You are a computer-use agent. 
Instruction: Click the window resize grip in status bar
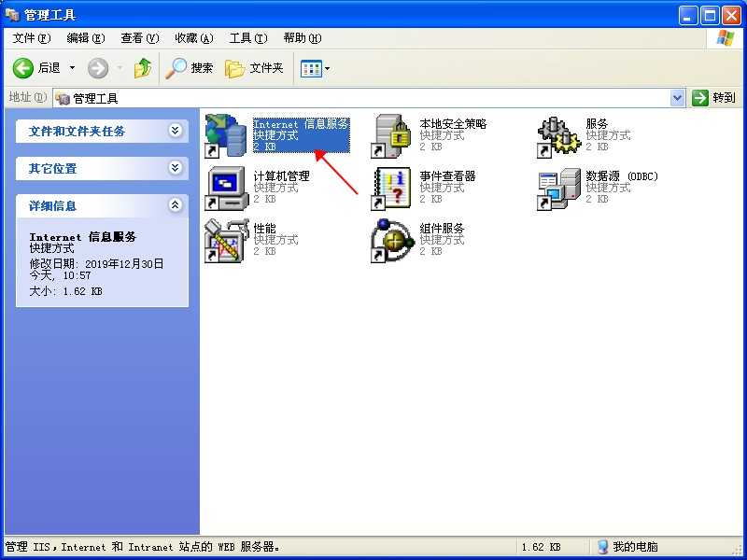click(x=738, y=551)
